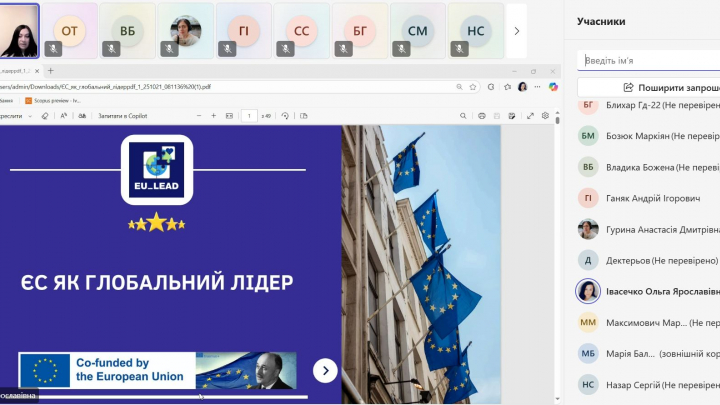The height and width of the screenshot is (405, 720).
Task: Select participant Гурина Анастасія Дмитрівна
Action: (648, 229)
